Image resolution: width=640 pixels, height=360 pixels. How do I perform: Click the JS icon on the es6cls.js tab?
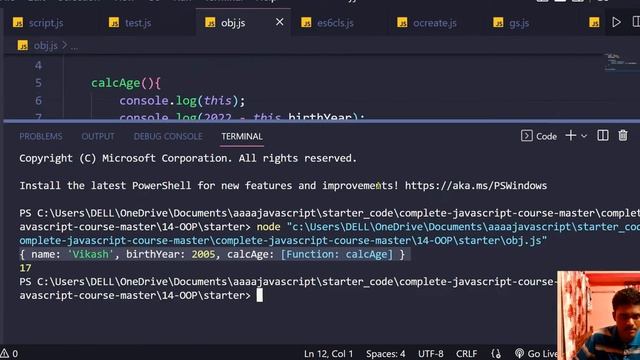pyautogui.click(x=306, y=22)
